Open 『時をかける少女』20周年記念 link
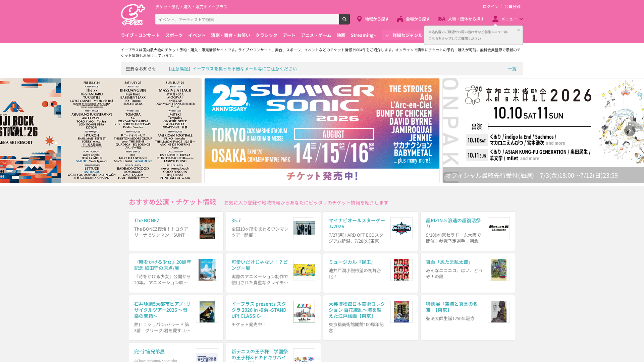This screenshot has height=362, width=644. pos(163,265)
